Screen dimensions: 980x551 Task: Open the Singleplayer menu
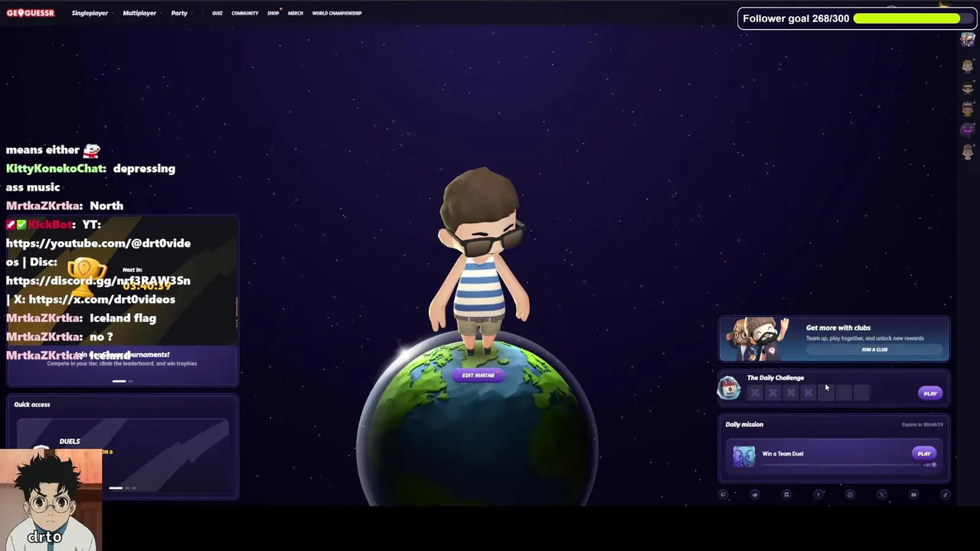(90, 13)
